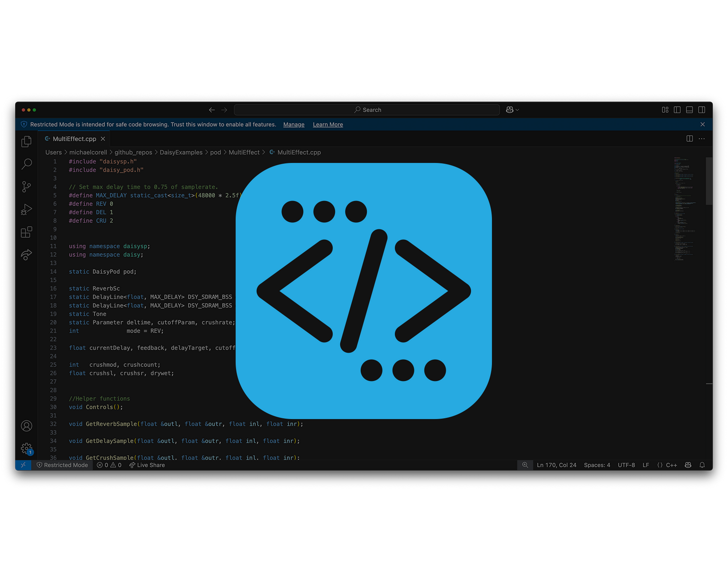Click the 'int crushmod, crushcount;' line
The height and width of the screenshot is (582, 728).
pos(115,365)
